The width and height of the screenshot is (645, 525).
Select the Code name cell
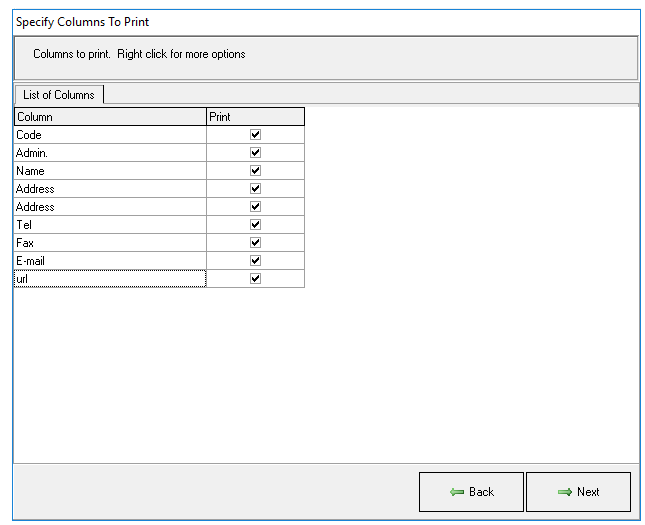(x=110, y=135)
